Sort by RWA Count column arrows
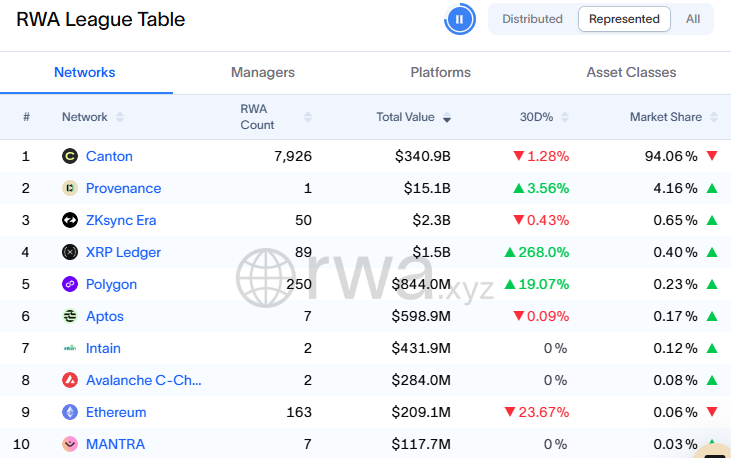 tap(308, 117)
